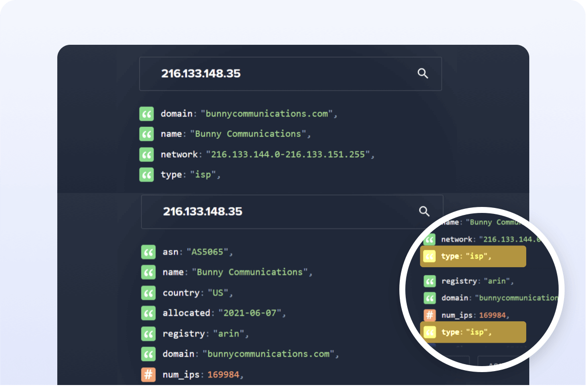Focus the lower IP address search field
This screenshot has height=392, width=586.
(x=279, y=211)
